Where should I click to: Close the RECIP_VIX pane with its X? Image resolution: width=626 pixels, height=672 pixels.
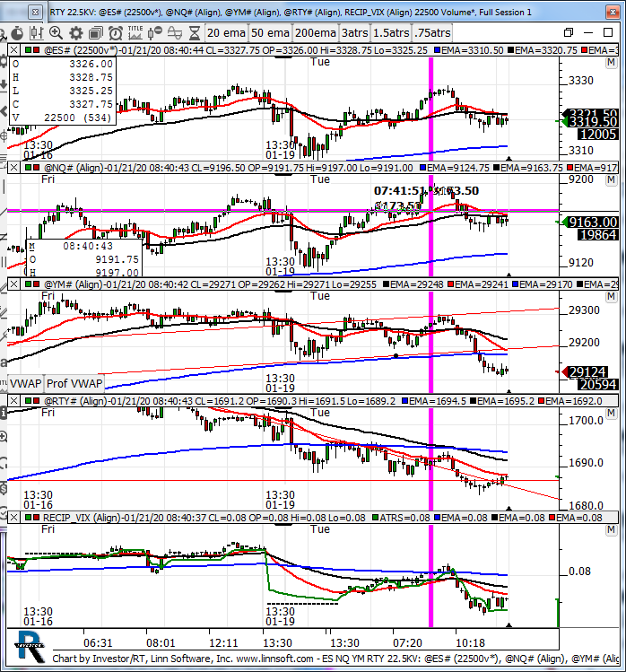pos(13,518)
